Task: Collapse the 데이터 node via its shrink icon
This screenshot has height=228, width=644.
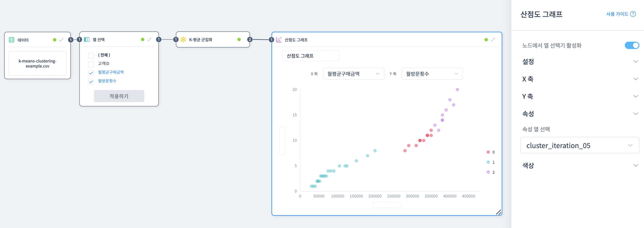Action: click(62, 40)
